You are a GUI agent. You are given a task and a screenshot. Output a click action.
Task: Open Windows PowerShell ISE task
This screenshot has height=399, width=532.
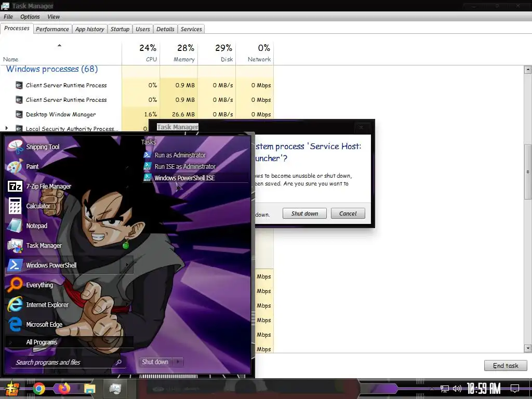coord(184,178)
